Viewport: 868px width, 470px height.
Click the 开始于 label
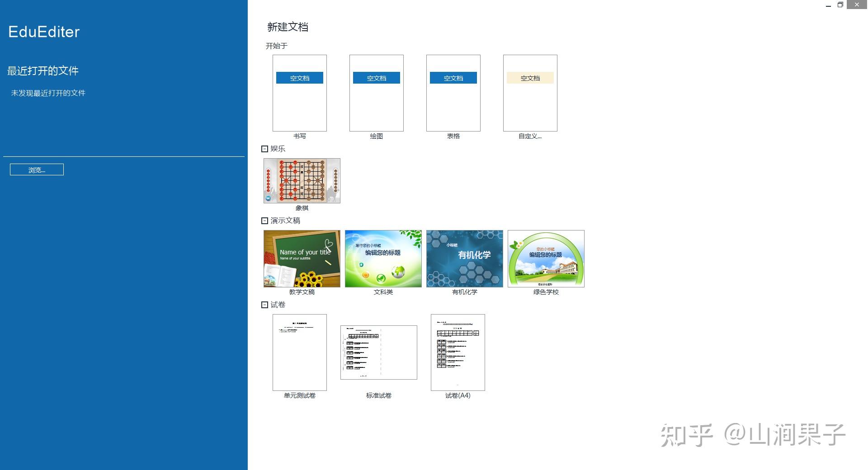[x=277, y=46]
